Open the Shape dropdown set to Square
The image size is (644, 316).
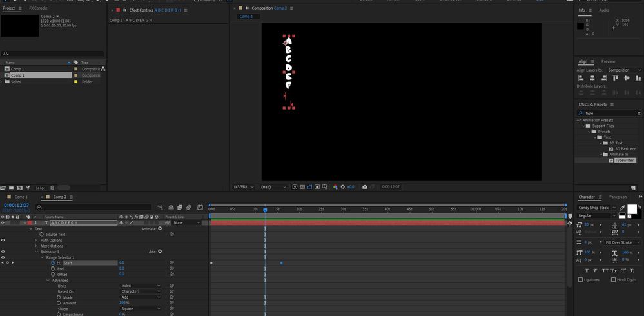tap(141, 309)
